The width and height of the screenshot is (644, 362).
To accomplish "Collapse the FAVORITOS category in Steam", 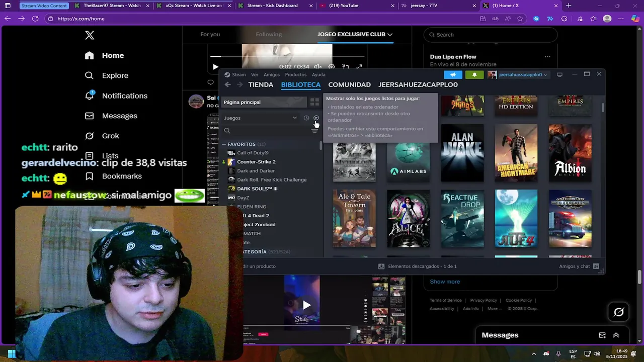I will pos(224,144).
